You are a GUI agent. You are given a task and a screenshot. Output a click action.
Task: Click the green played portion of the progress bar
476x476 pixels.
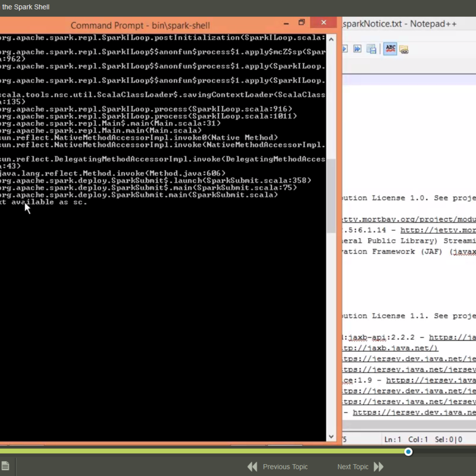point(202,452)
